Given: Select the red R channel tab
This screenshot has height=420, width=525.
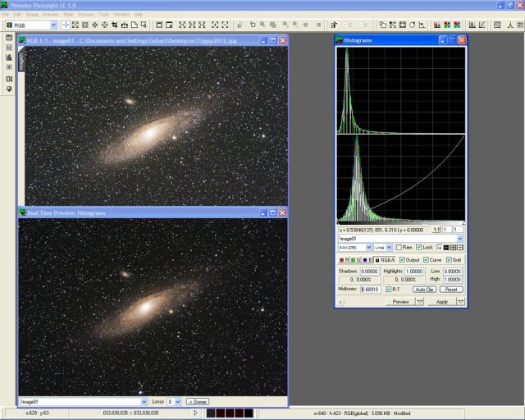Looking at the screenshot, I should (x=343, y=259).
